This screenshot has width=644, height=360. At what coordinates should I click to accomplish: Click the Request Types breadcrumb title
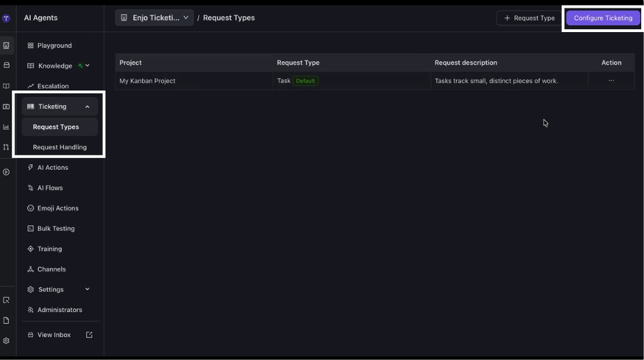pyautogui.click(x=229, y=17)
